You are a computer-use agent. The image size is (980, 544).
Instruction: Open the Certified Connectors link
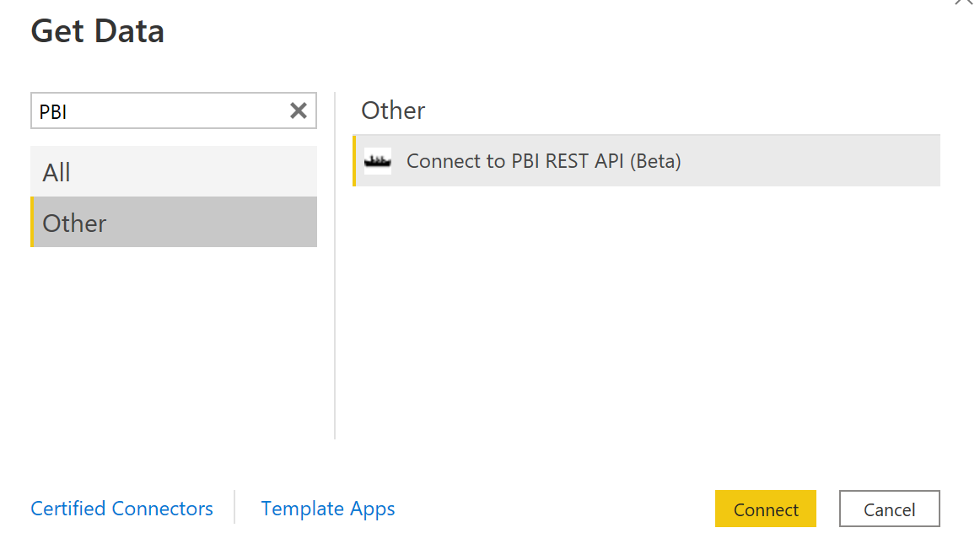coord(121,509)
